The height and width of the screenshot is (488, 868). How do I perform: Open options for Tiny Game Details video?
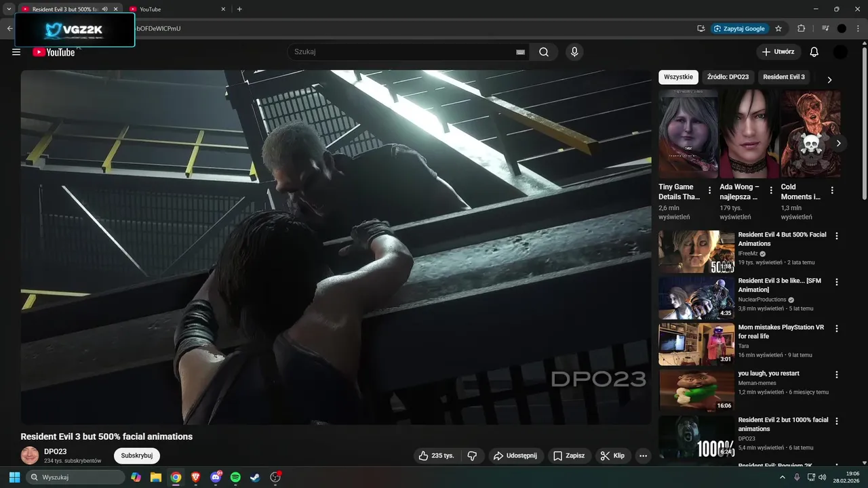pyautogui.click(x=710, y=190)
